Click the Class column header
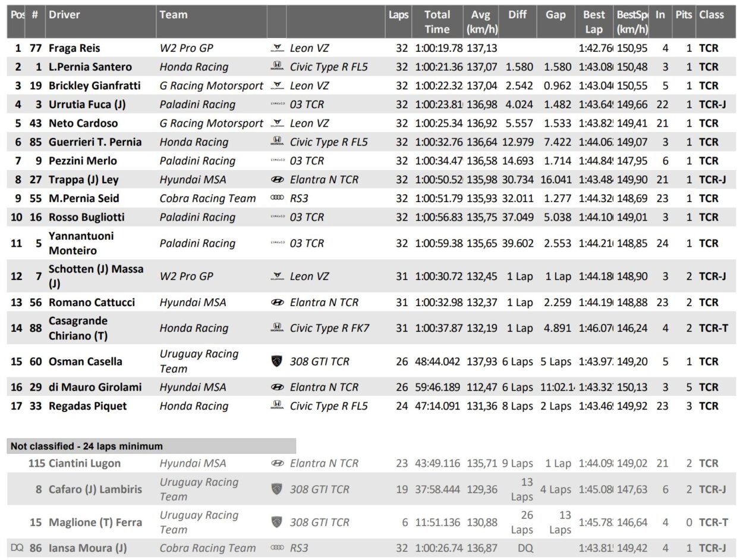 pos(711,15)
